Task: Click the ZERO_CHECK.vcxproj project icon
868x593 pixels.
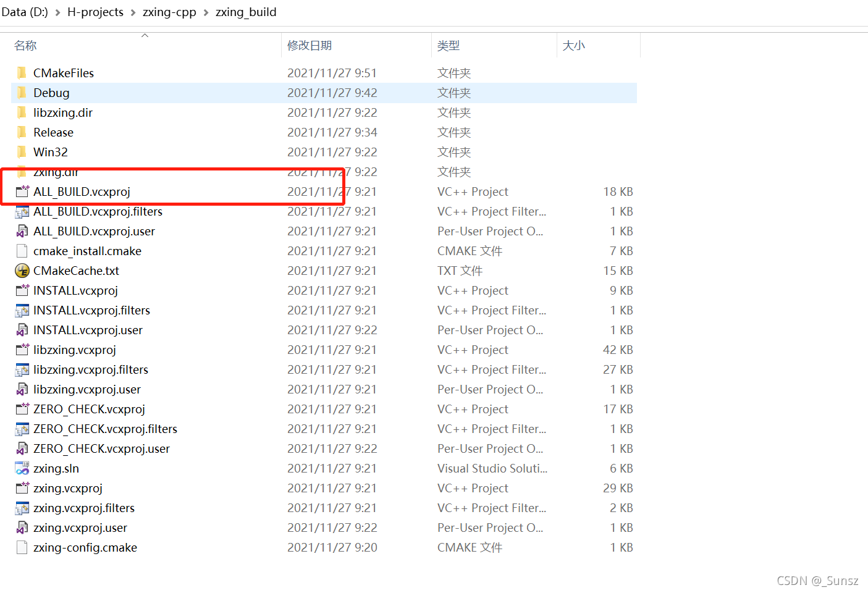Action: pos(22,409)
